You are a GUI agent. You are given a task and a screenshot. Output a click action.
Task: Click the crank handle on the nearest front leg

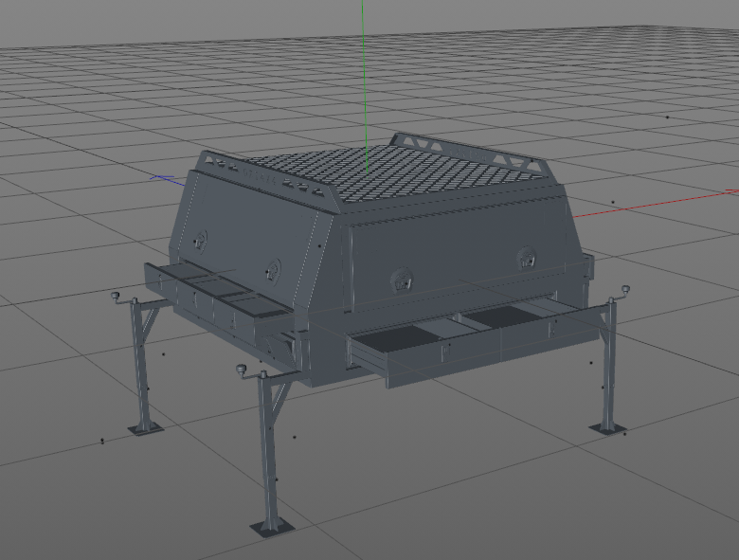(243, 369)
